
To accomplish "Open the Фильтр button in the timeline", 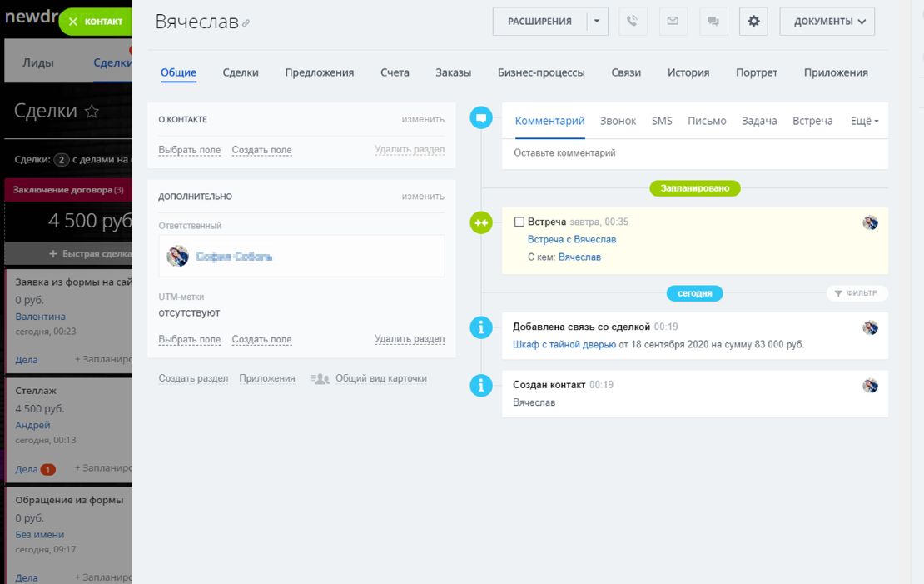I will 857,293.
